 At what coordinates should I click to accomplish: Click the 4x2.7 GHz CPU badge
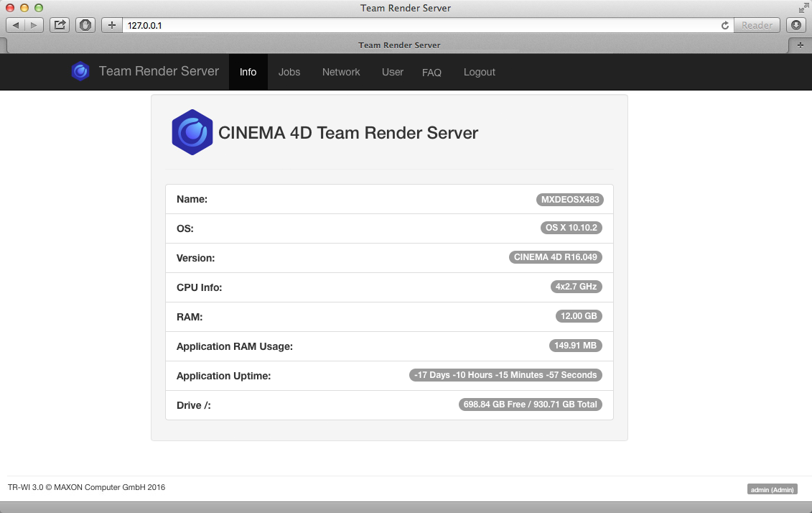[576, 287]
